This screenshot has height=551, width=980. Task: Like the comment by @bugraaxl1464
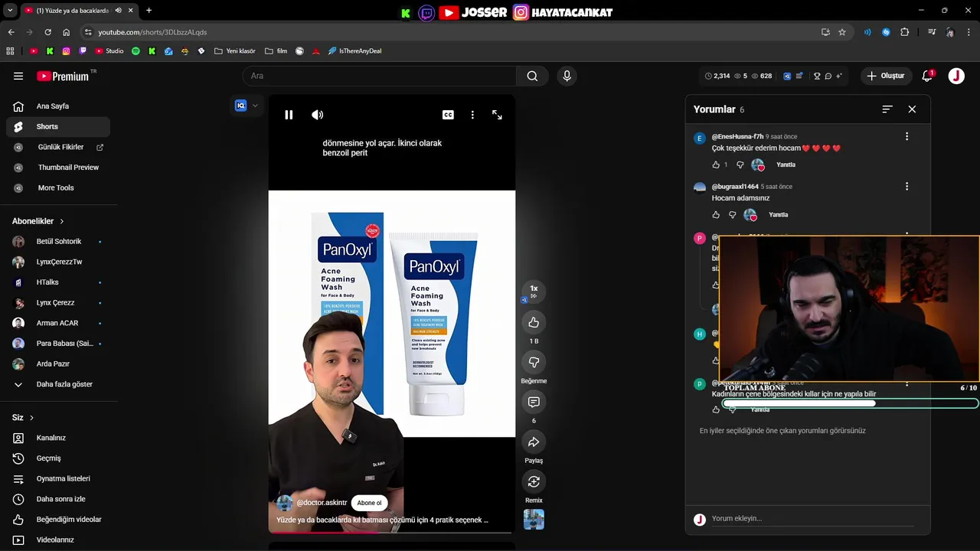tap(716, 215)
